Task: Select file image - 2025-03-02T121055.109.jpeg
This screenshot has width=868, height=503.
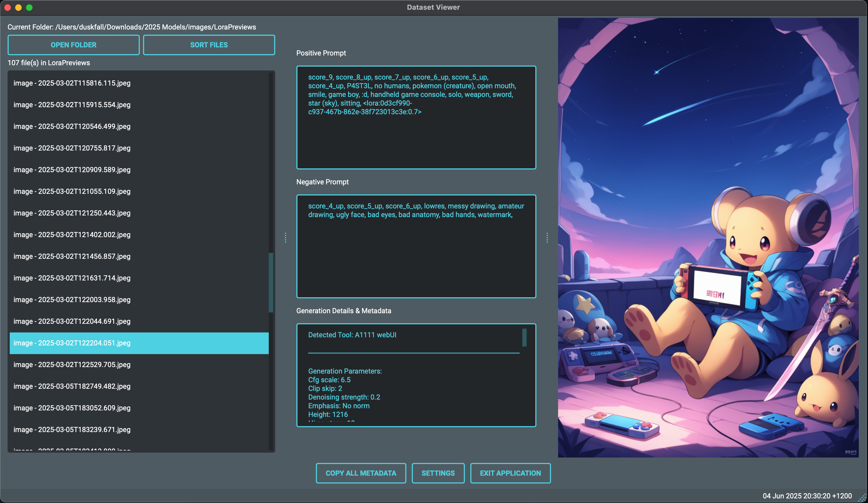Action: (72, 191)
